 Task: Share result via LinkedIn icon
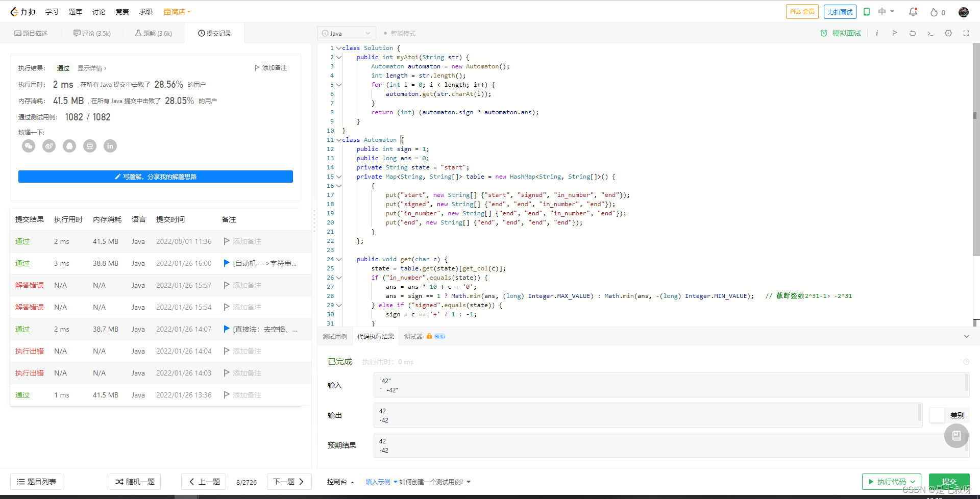coord(110,146)
